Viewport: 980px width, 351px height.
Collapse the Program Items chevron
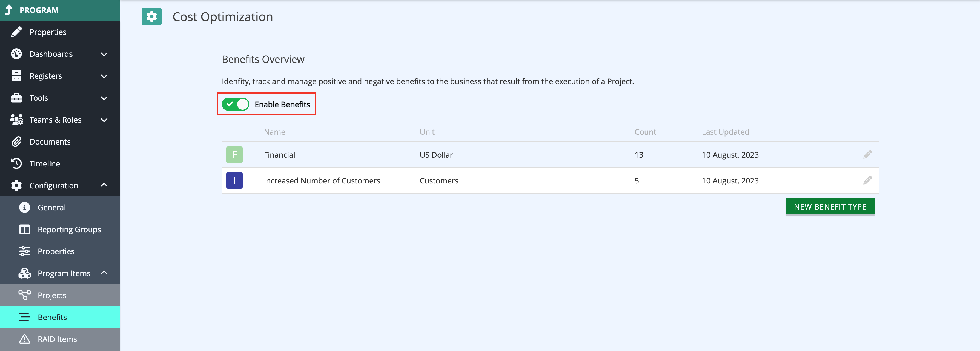point(104,273)
